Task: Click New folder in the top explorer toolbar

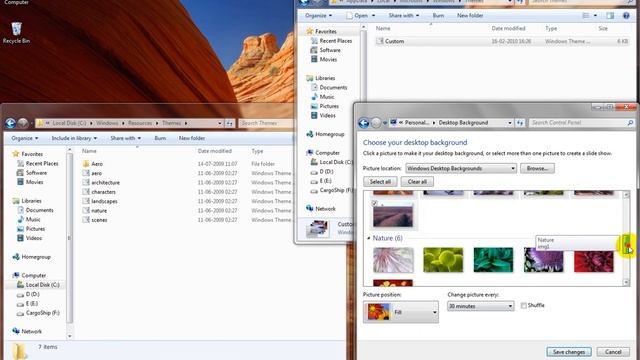Action: pos(470,16)
